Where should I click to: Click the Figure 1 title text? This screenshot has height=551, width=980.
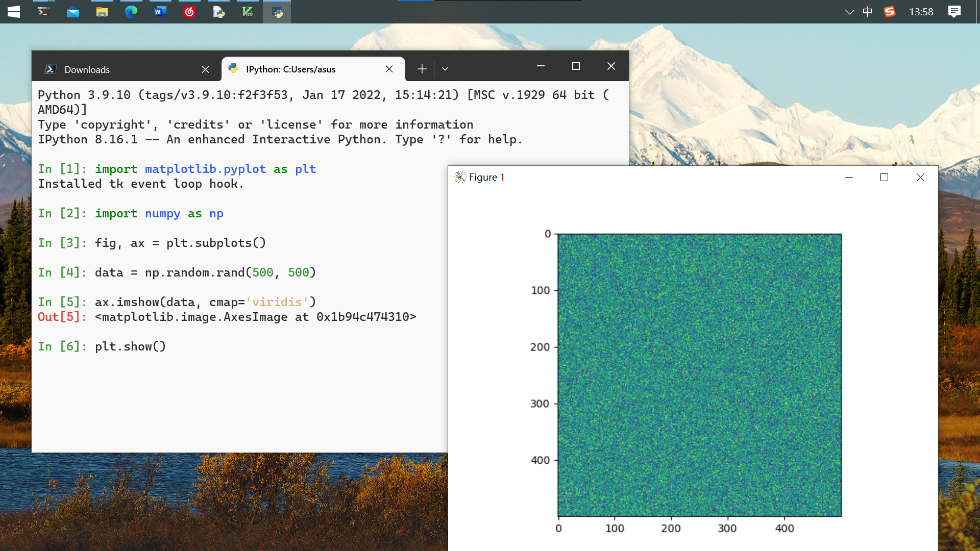[486, 177]
